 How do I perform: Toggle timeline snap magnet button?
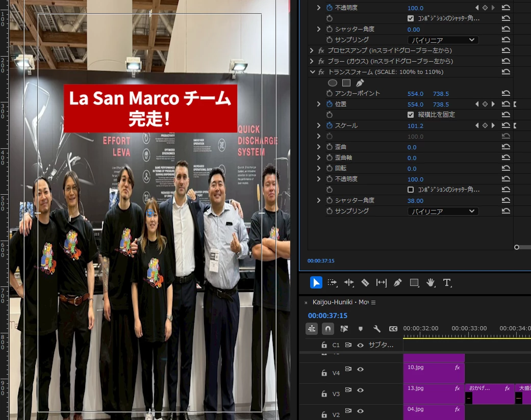point(328,329)
